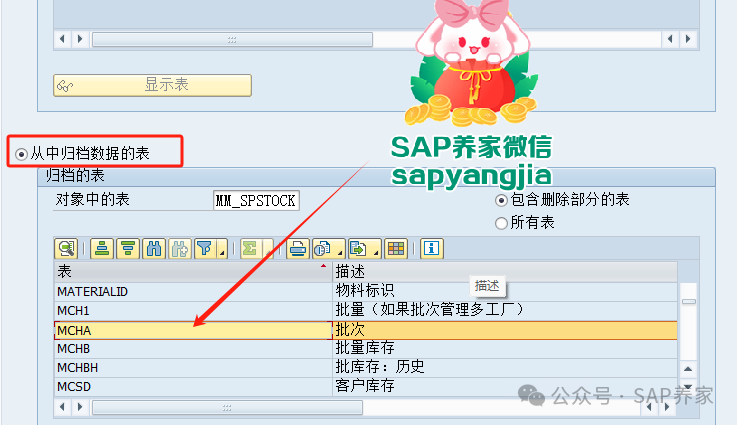Viewport: 737px width, 425px height.
Task: Select the MCHBH table row
Action: click(193, 368)
